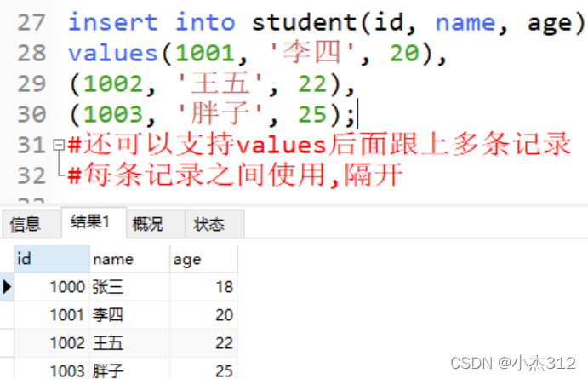Select cell with id 1000
Screen dimensions: 588x379
(x=52, y=287)
